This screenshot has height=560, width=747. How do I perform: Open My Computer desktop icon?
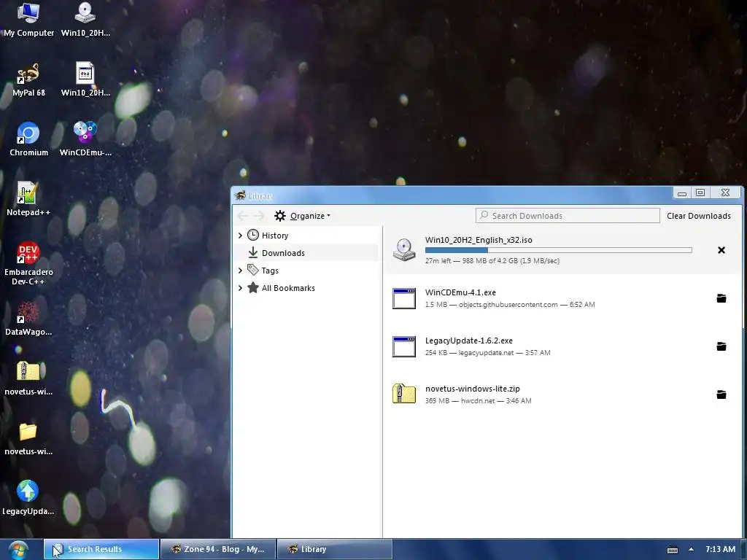28,20
